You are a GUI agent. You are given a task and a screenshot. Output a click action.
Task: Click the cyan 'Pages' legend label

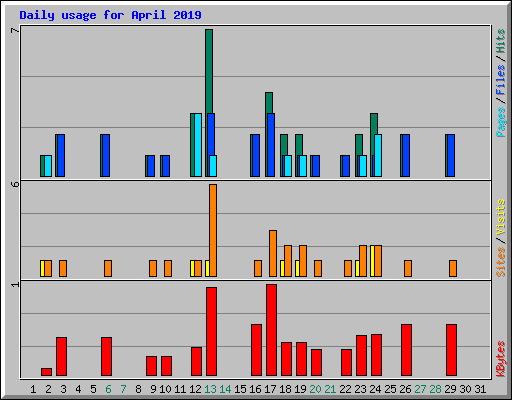tap(500, 122)
